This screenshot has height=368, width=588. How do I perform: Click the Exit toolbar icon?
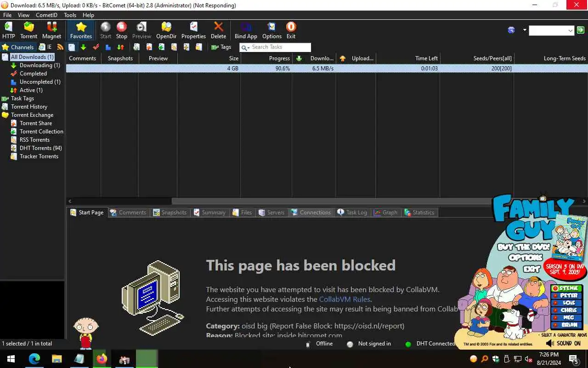291,30
